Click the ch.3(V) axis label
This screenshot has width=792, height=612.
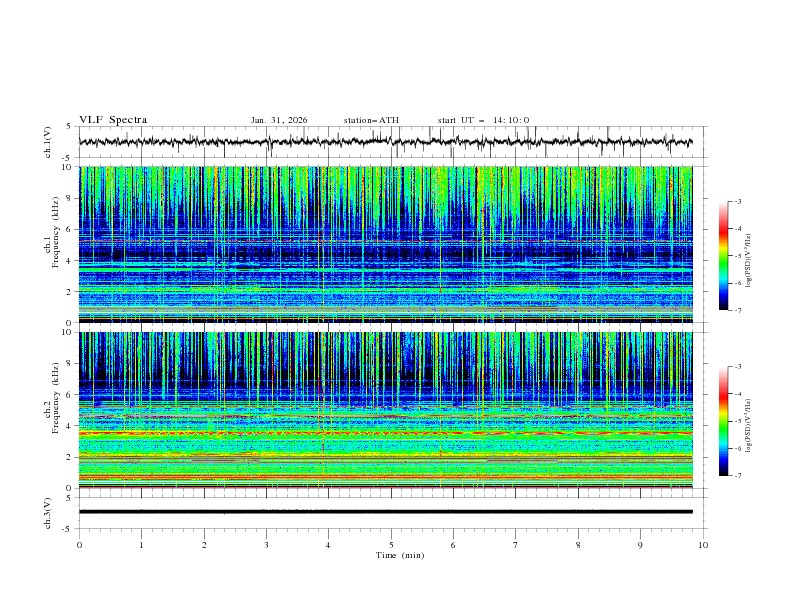(x=48, y=512)
